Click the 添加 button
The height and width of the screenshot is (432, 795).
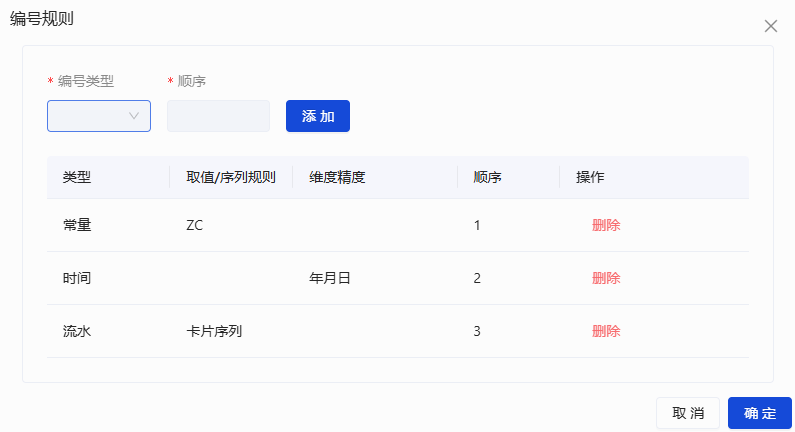(318, 116)
